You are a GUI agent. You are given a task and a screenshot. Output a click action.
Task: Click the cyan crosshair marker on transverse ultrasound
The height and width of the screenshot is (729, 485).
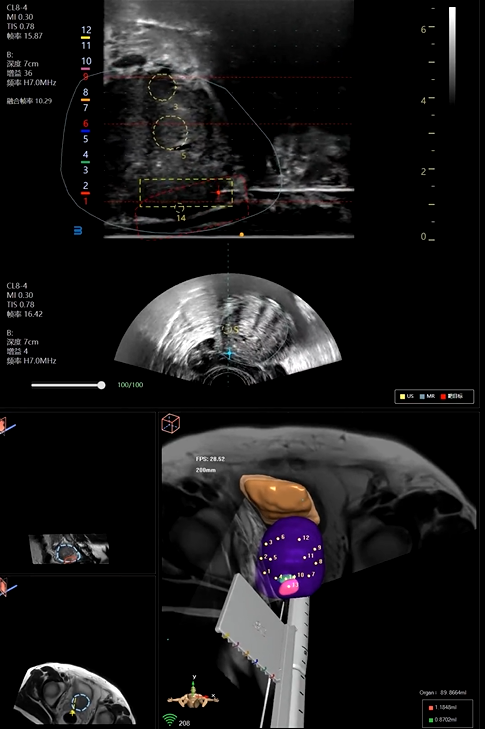[229, 353]
